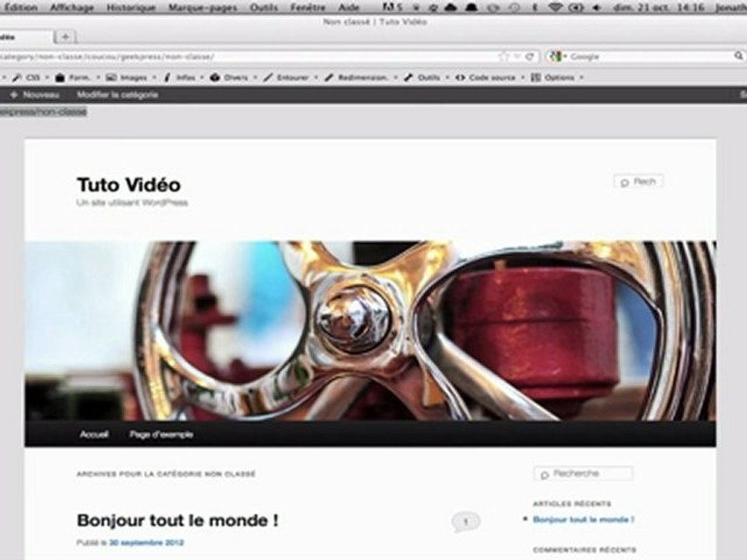Open the Fenêtre menu
Image resolution: width=747 pixels, height=560 pixels.
point(308,7)
